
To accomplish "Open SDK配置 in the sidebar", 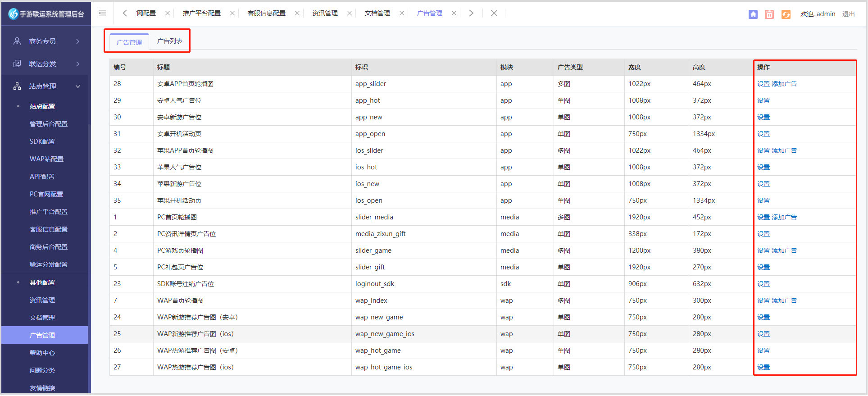I will pyautogui.click(x=42, y=141).
